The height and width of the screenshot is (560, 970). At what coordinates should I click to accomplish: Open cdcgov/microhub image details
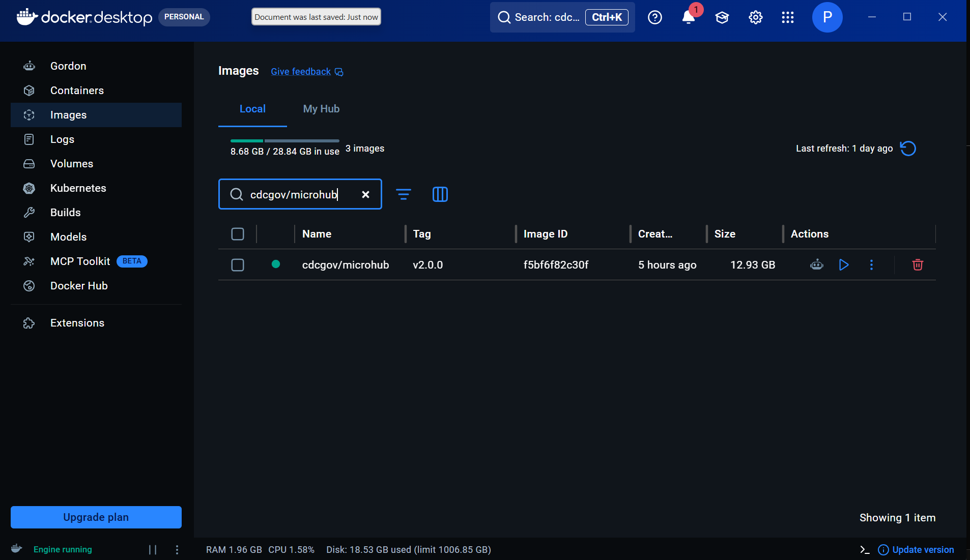click(x=346, y=265)
